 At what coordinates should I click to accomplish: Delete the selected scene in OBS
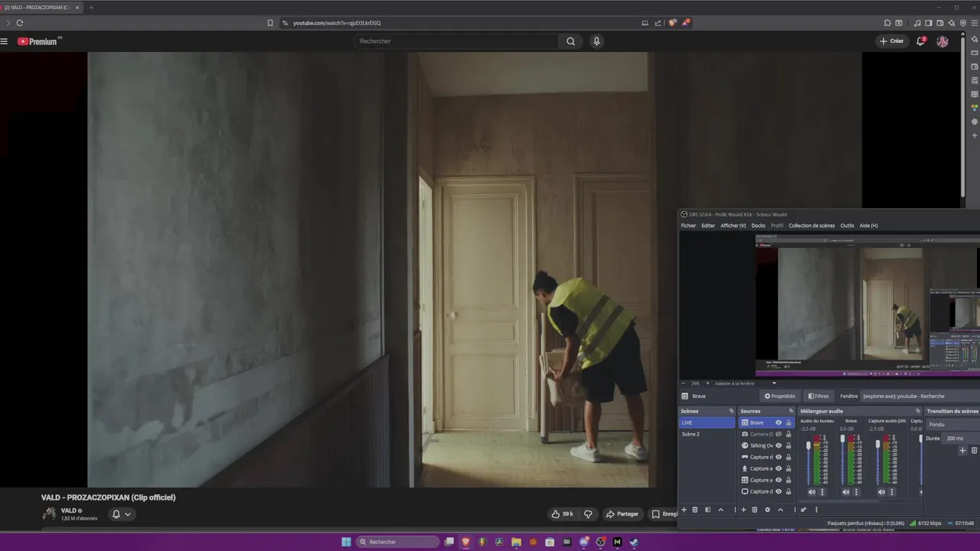click(x=695, y=510)
